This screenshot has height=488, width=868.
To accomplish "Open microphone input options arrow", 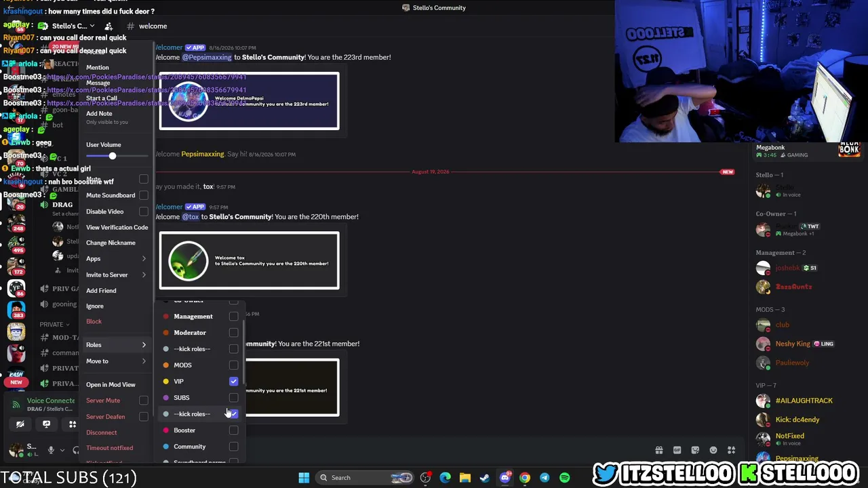I will click(x=62, y=450).
